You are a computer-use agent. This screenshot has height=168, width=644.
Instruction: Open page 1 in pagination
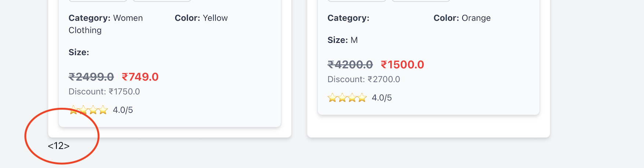(x=56, y=146)
